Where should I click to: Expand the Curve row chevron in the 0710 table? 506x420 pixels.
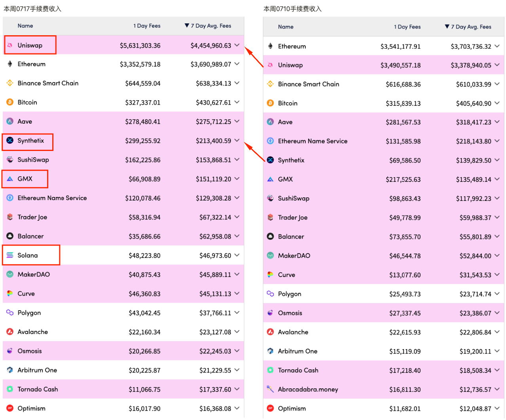[x=497, y=275]
